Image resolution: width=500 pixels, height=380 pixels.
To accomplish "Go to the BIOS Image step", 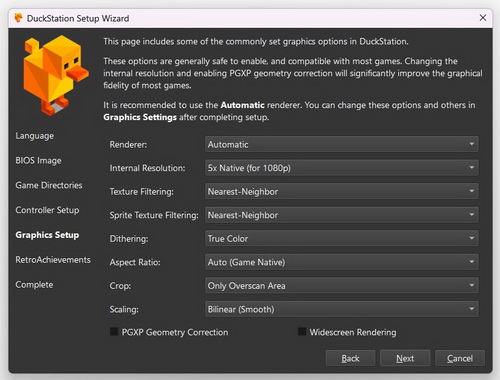I will [38, 161].
